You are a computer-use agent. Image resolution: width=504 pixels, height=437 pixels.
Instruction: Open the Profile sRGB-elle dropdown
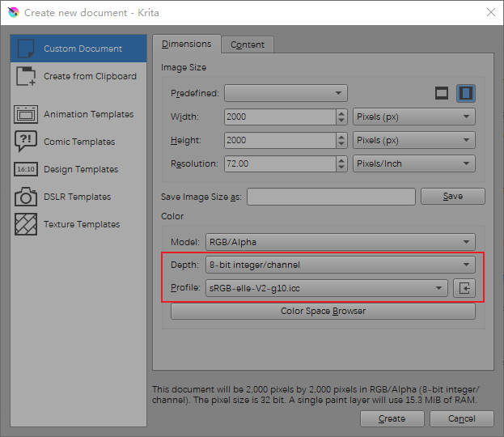coord(326,288)
